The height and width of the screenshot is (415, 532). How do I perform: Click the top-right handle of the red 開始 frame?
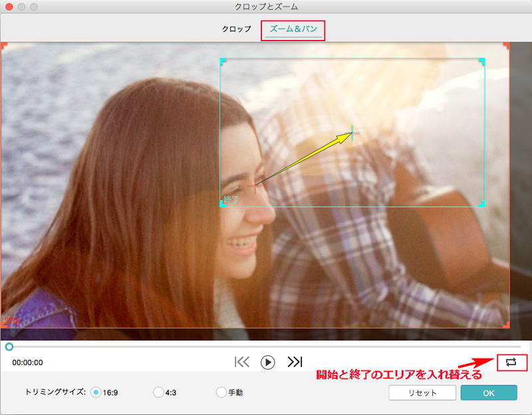506,45
